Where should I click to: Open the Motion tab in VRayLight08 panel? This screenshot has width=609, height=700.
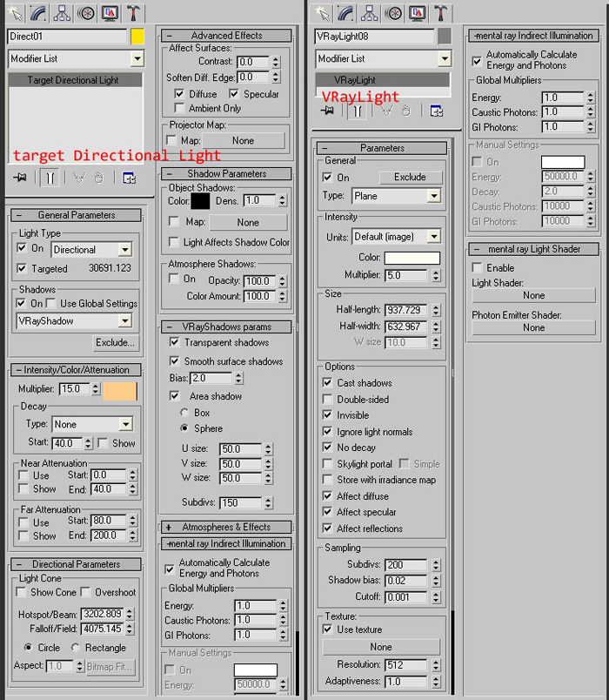393,12
